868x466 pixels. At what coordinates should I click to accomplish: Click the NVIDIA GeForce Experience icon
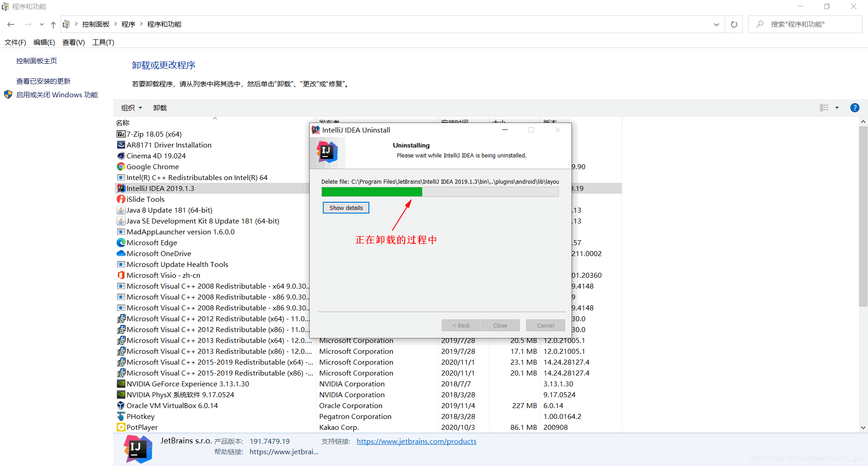(x=121, y=384)
